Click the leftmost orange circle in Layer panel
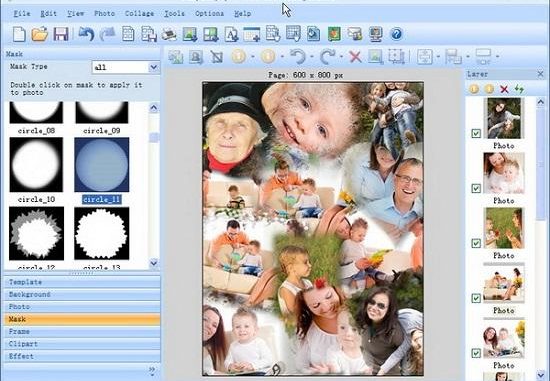 coord(474,89)
